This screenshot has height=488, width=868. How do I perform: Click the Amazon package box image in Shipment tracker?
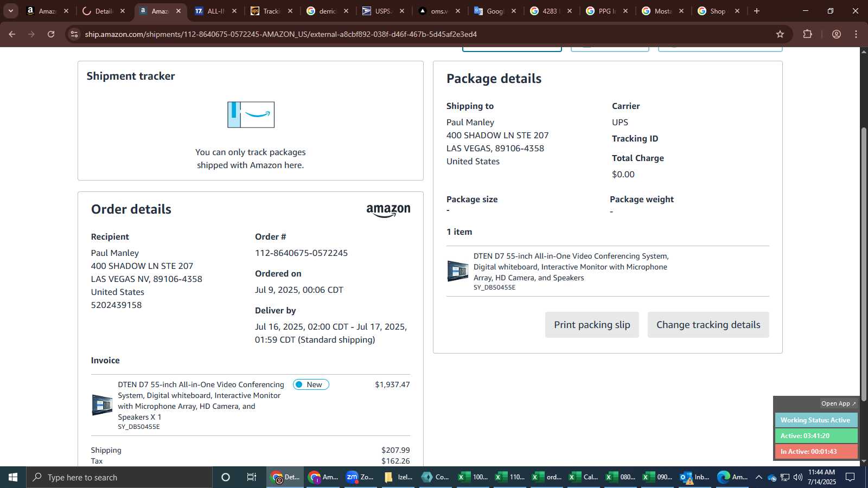tap(251, 114)
